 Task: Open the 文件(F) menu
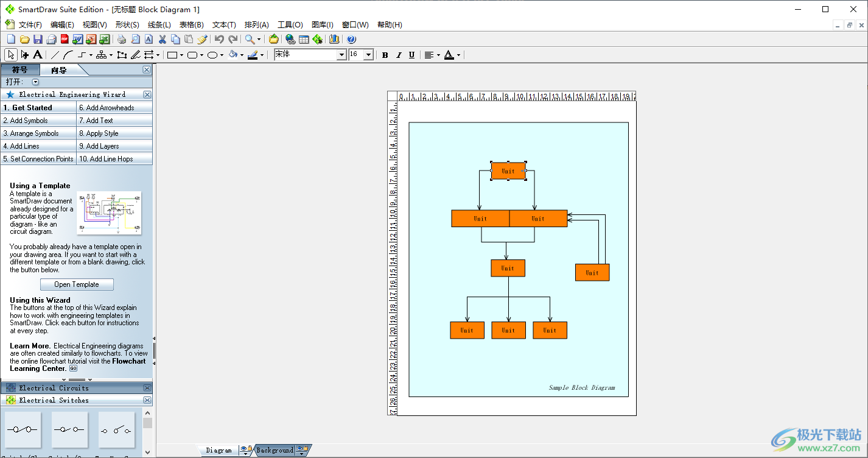[30, 25]
